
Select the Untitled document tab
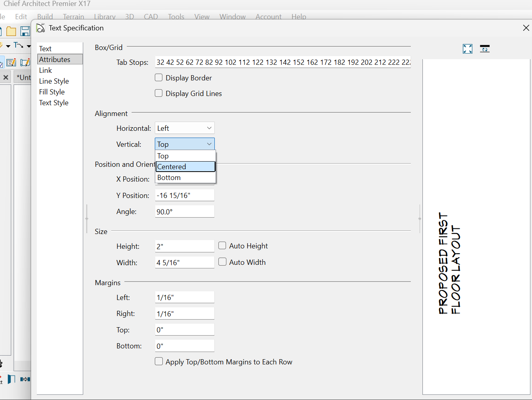pyautogui.click(x=23, y=77)
